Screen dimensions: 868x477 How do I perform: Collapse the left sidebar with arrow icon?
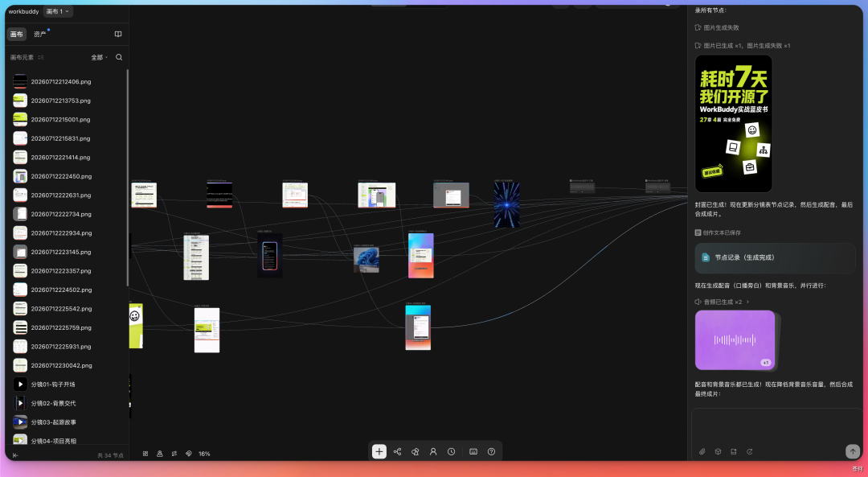click(15, 455)
